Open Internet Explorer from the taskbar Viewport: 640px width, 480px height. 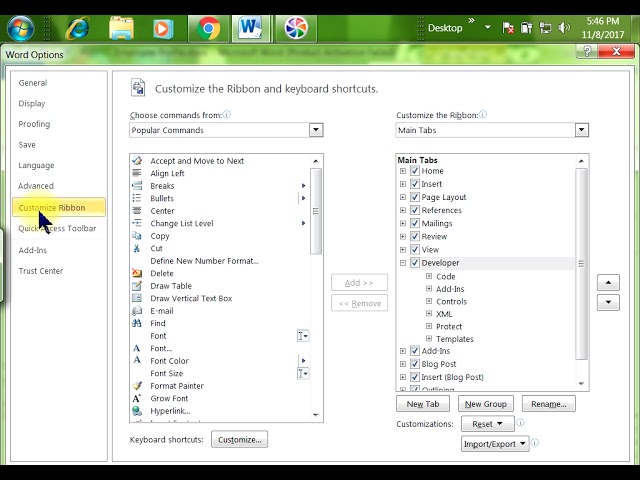(x=77, y=28)
